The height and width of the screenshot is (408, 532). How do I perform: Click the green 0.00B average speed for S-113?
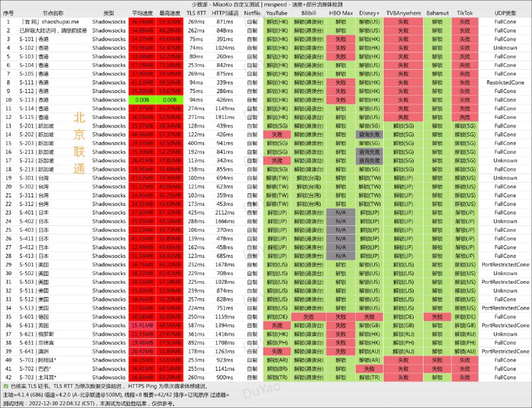142,100
